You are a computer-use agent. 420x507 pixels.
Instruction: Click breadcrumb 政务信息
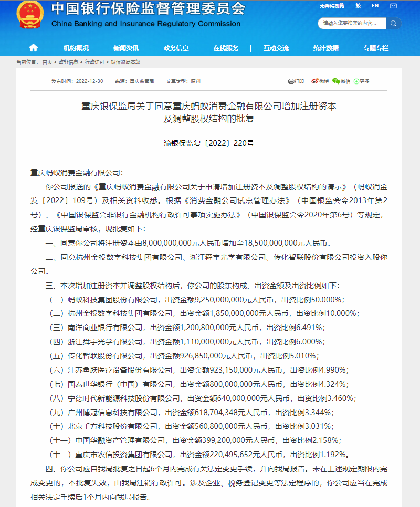69,62
